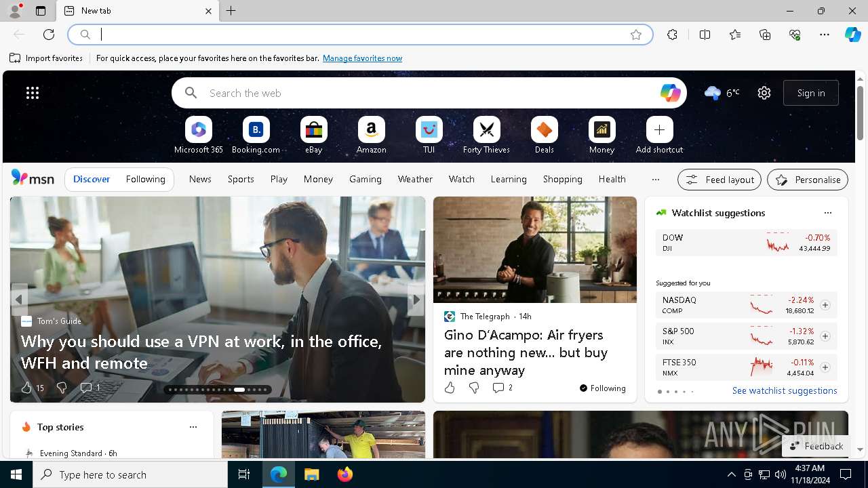The image size is (868, 488).
Task: Open Watchlist suggestions card options menu
Action: (x=827, y=213)
